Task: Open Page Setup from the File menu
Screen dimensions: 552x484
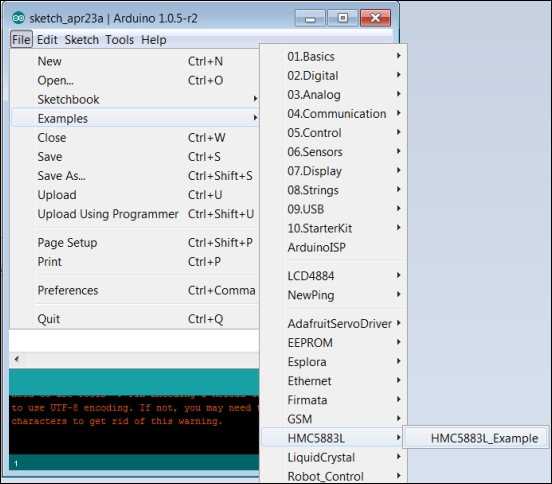Action: pyautogui.click(x=135, y=242)
